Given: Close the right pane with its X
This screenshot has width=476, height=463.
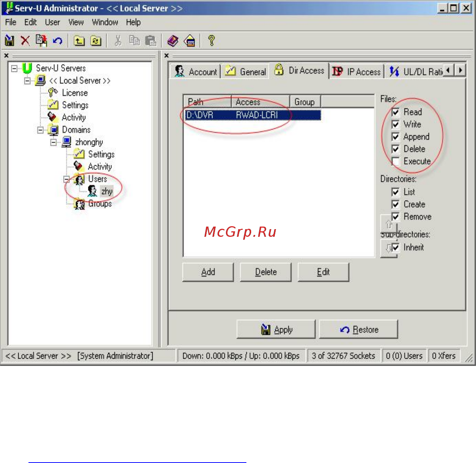Looking at the screenshot, I should point(166,55).
